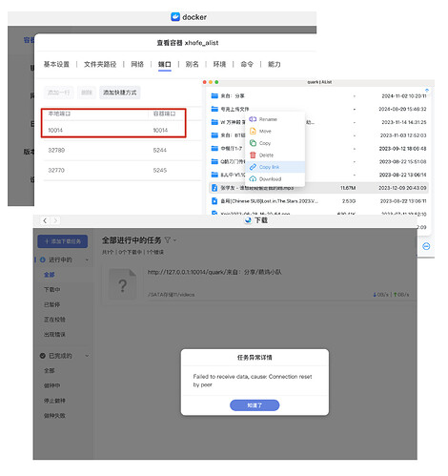This screenshot has height=476, width=448.
Task: Click folder icon in row dated 2023-11-14
Action: 214,122
